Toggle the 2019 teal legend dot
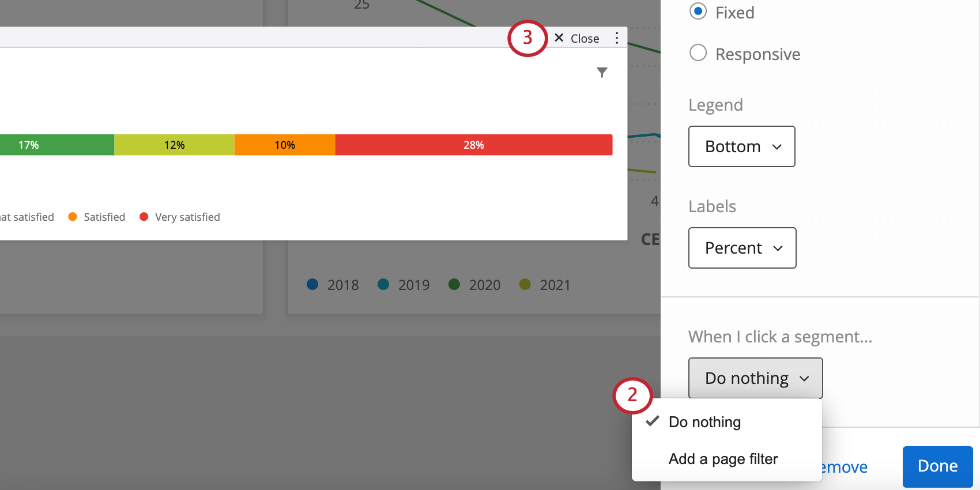This screenshot has width=980, height=490. click(383, 285)
